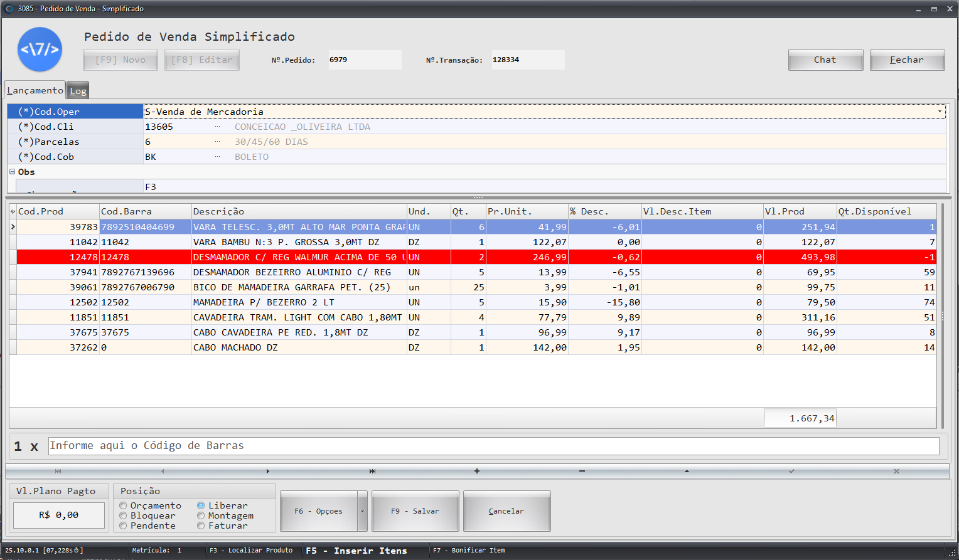
Task: Open lookup ellipsis beside Parcelas value
Action: click(x=218, y=142)
